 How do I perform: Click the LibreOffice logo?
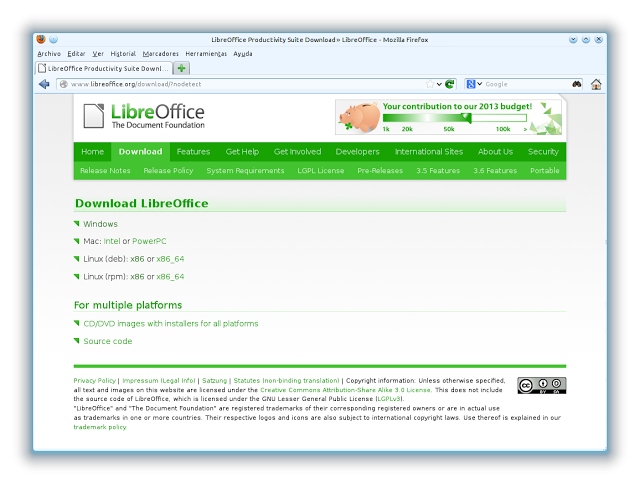144,116
